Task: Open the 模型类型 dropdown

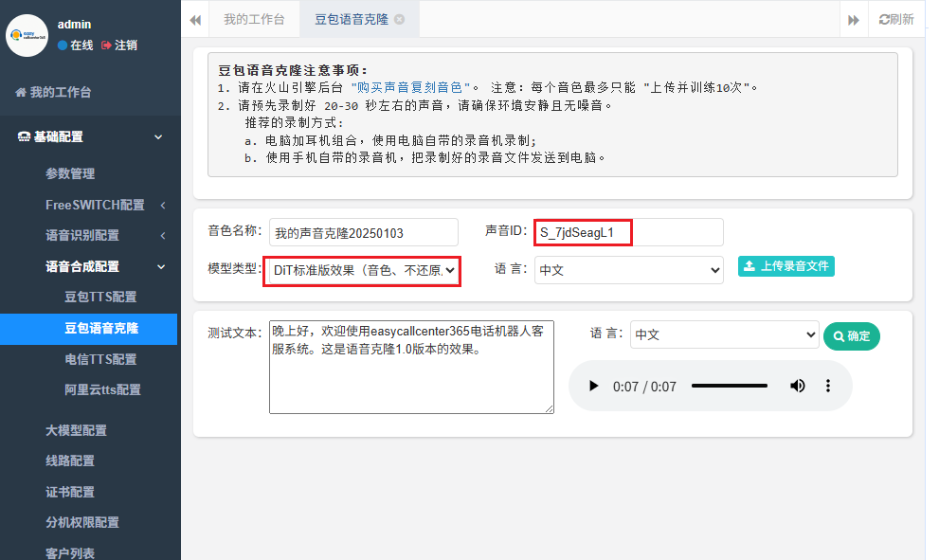Action: 363,271
